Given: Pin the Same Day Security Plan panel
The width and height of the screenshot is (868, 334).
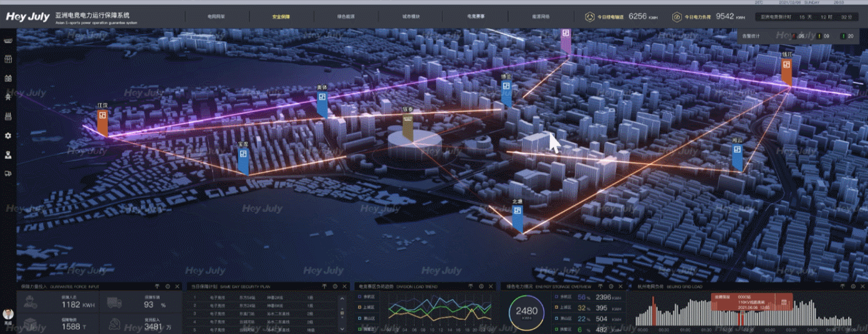Looking at the screenshot, I should pos(324,286).
